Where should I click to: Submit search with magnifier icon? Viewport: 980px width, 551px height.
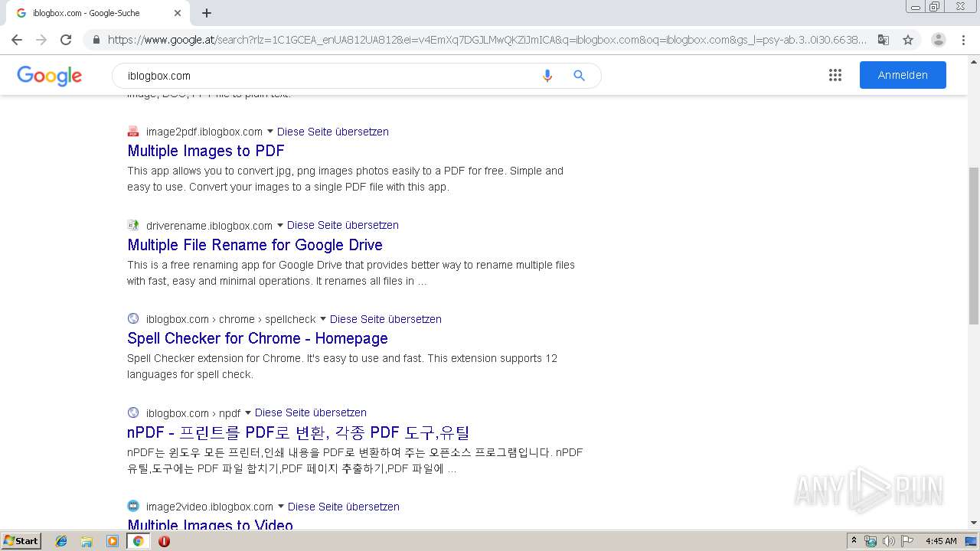(x=580, y=76)
